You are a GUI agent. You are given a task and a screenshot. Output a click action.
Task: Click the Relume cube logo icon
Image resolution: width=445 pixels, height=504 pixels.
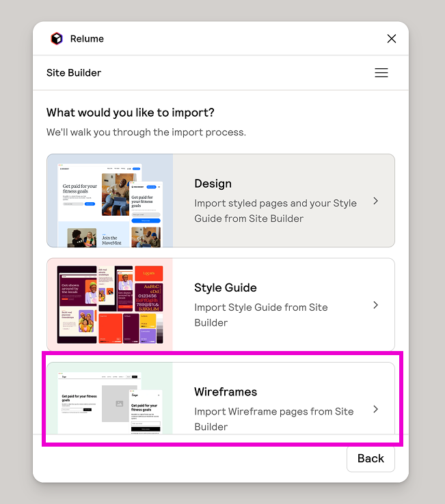click(x=57, y=39)
